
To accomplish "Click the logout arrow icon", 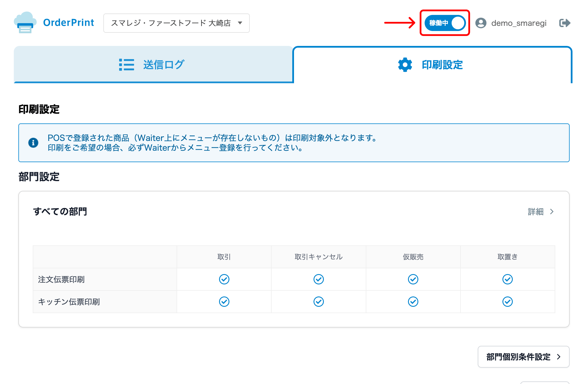I will pyautogui.click(x=564, y=23).
